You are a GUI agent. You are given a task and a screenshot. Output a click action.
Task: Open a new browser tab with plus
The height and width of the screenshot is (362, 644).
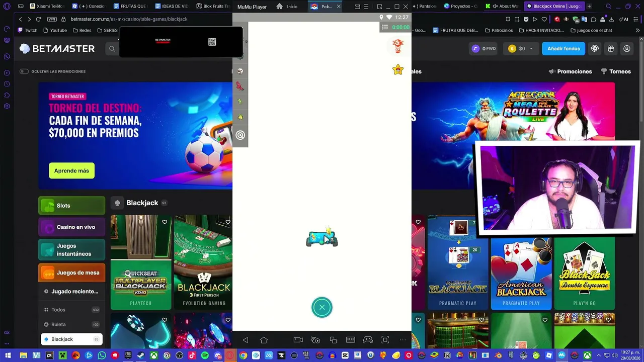[x=589, y=6]
